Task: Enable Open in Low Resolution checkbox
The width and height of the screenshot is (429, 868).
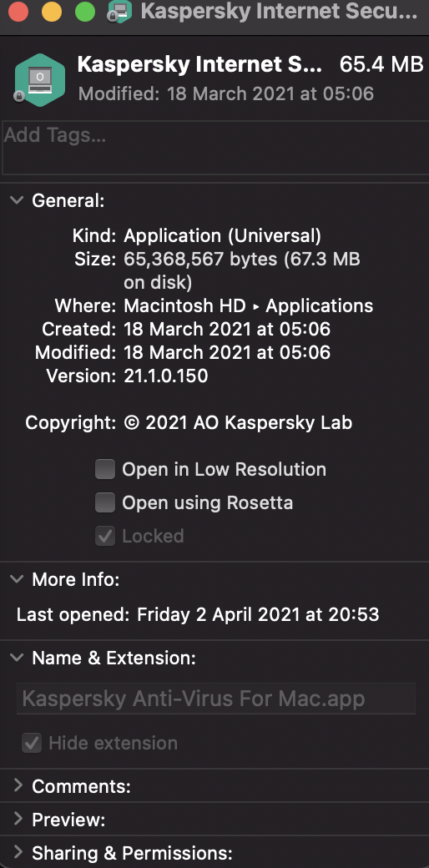Action: (105, 469)
